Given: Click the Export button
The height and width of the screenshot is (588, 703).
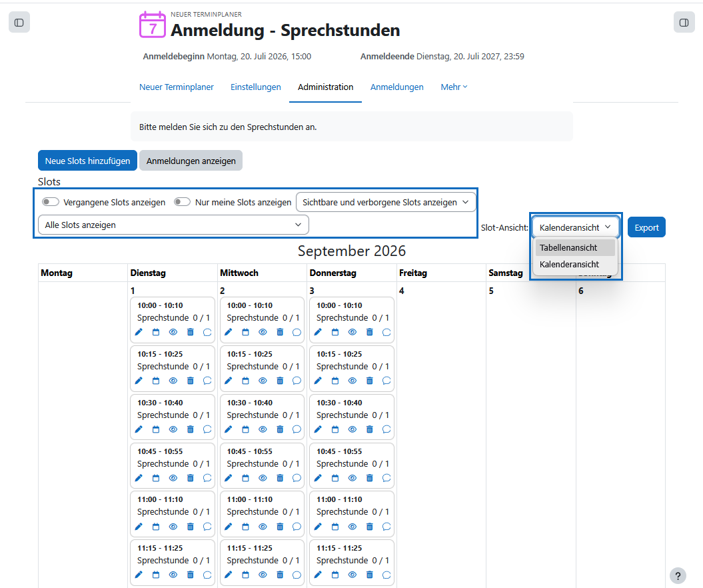Looking at the screenshot, I should click(646, 227).
